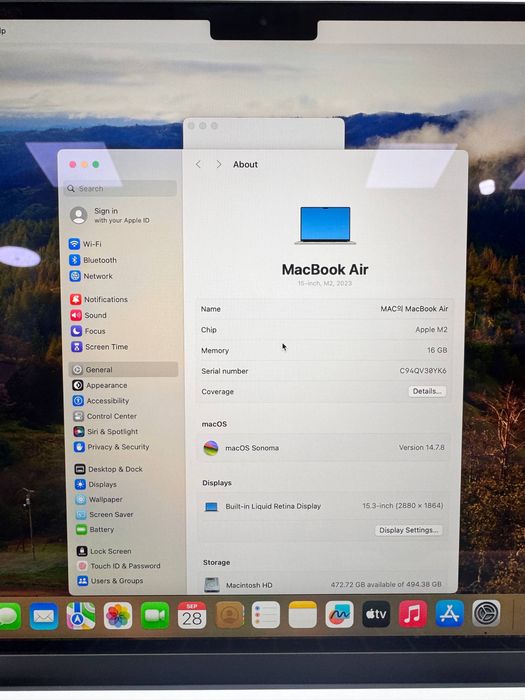The height and width of the screenshot is (700, 525).
Task: Open Wi-Fi settings in the sidebar
Action: [x=85, y=244]
